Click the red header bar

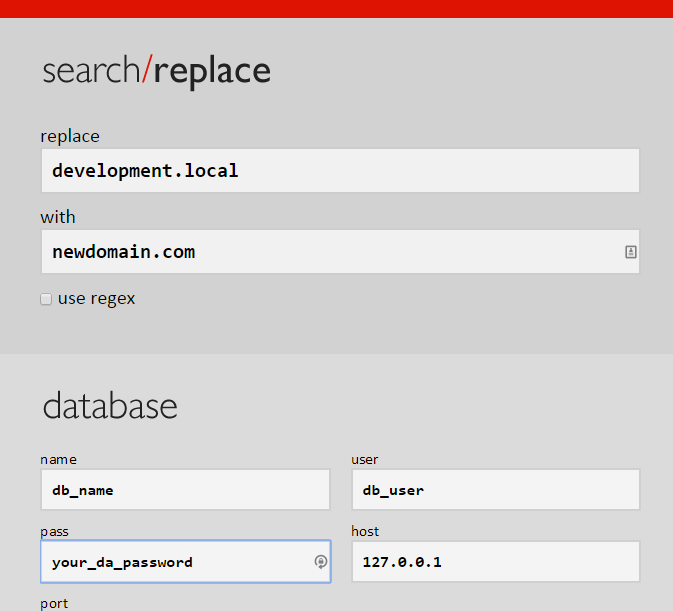click(336, 9)
